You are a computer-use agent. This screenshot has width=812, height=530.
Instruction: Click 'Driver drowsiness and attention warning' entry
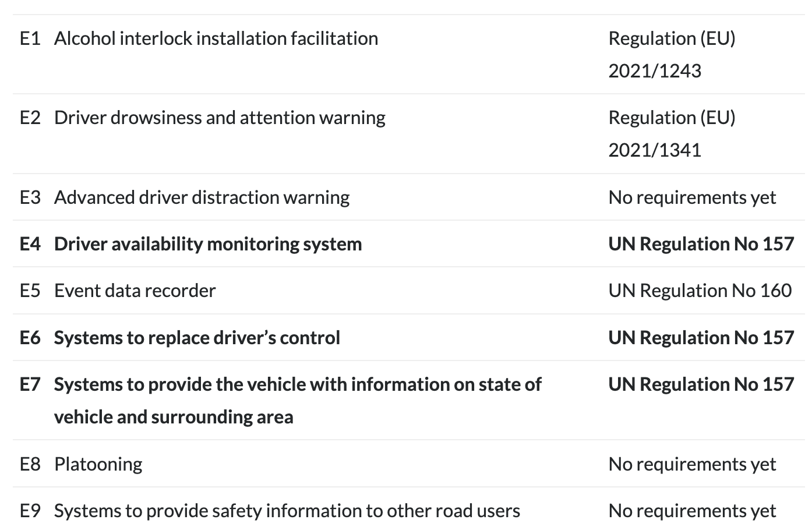coord(220,118)
